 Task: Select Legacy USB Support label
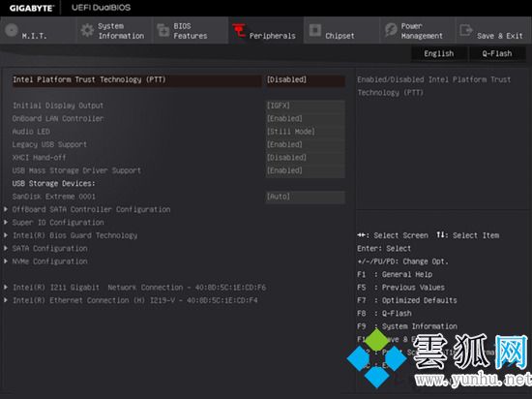(x=49, y=144)
